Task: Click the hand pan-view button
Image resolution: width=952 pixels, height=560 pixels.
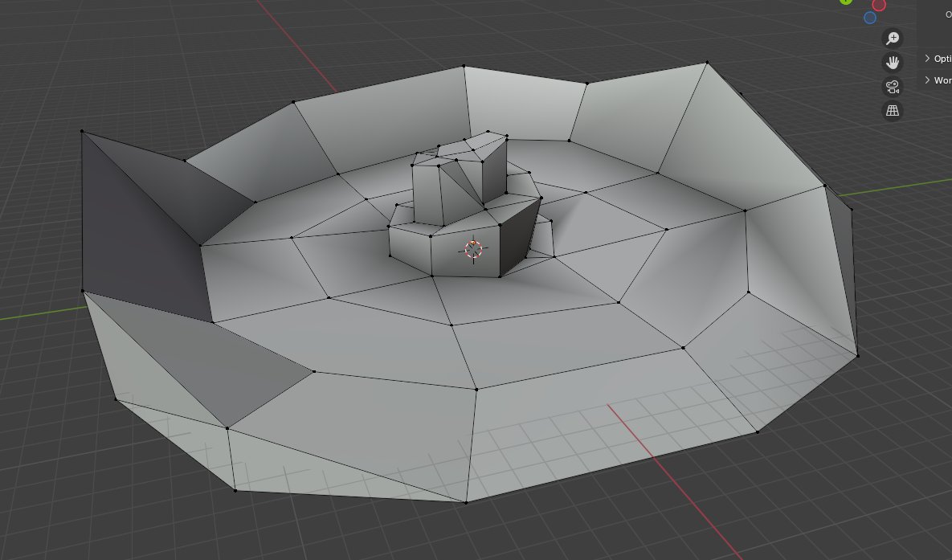Action: click(x=892, y=63)
